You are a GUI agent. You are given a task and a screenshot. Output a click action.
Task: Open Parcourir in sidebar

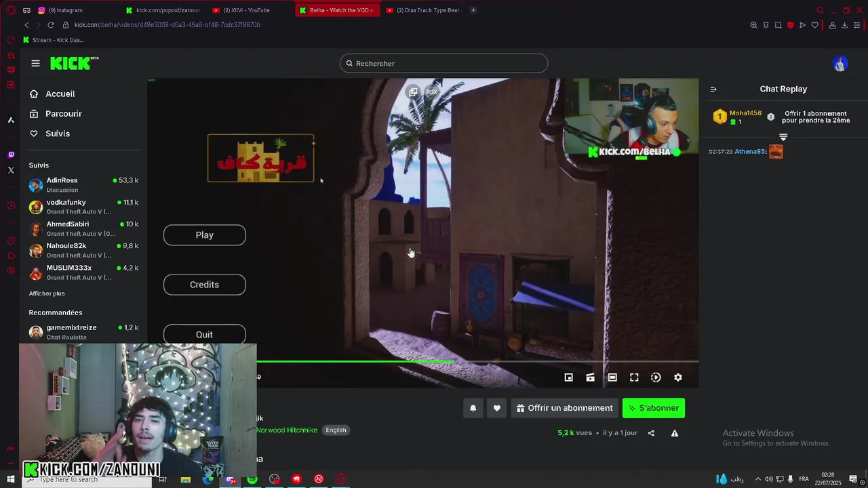pyautogui.click(x=56, y=114)
